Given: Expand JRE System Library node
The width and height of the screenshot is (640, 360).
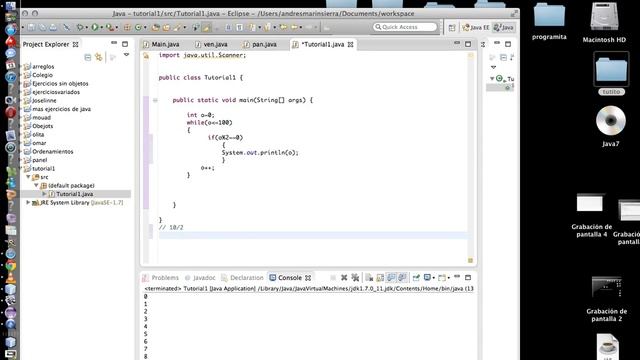Looking at the screenshot, I should coord(28,202).
